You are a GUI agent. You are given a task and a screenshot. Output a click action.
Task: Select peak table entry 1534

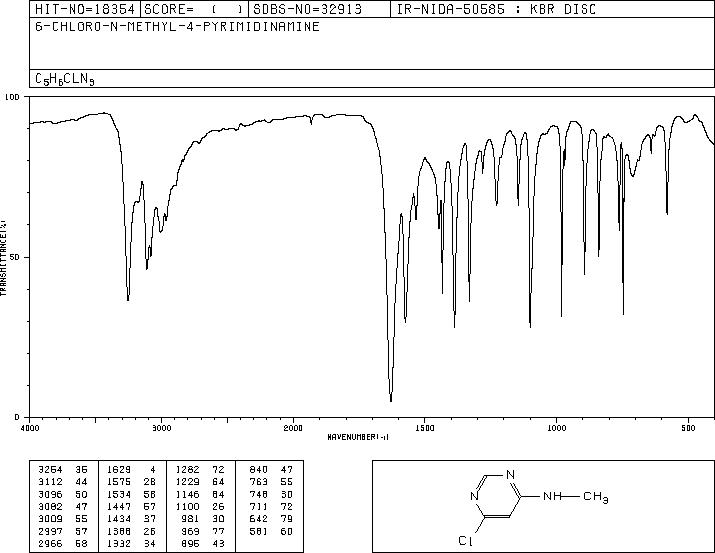(x=119, y=494)
